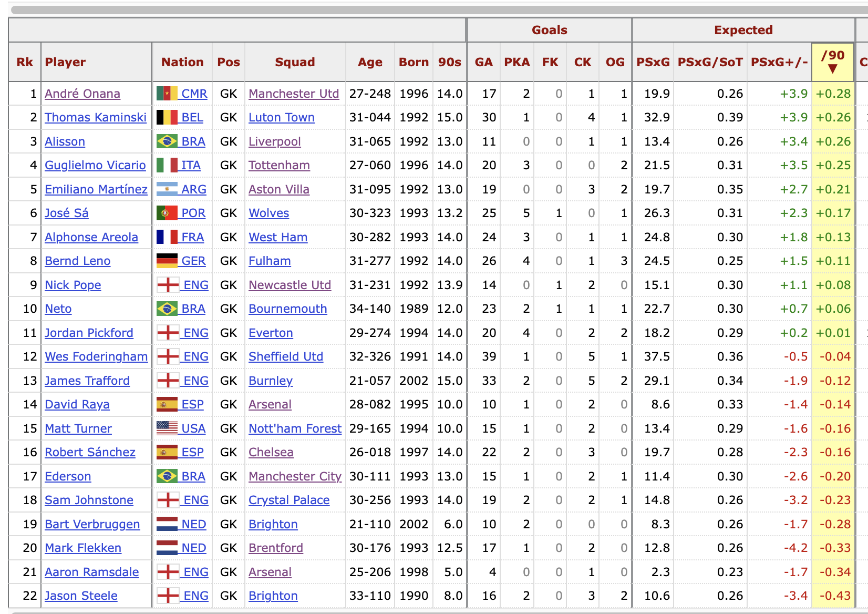Open Robert Sánchez page

point(90,452)
